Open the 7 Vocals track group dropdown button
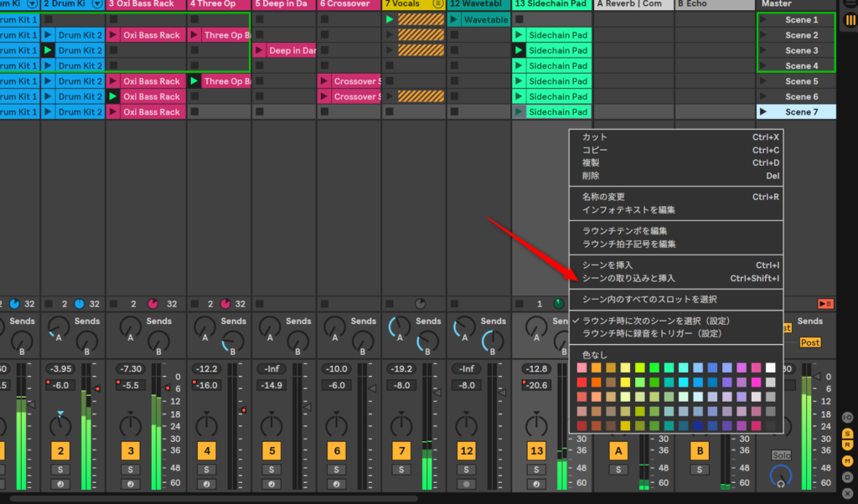The width and height of the screenshot is (858, 504). click(x=437, y=4)
